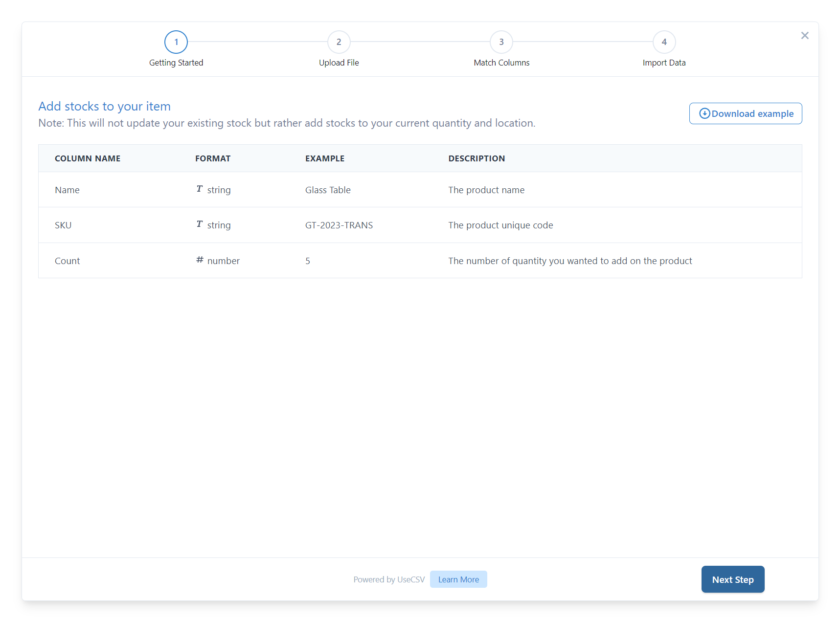Click the EXAMPLE column header
Image resolution: width=840 pixels, height=622 pixels.
pyautogui.click(x=325, y=158)
